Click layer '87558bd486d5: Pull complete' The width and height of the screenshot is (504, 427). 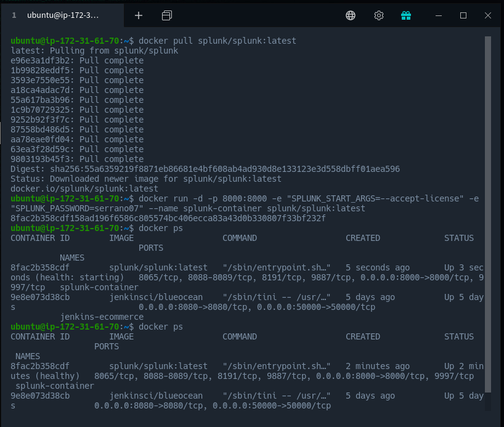(x=77, y=129)
